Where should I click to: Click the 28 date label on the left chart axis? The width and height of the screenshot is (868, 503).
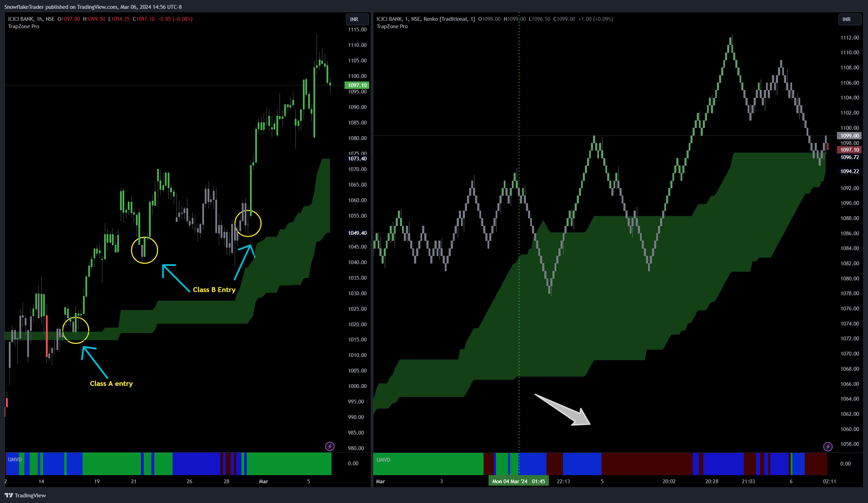[x=226, y=481]
